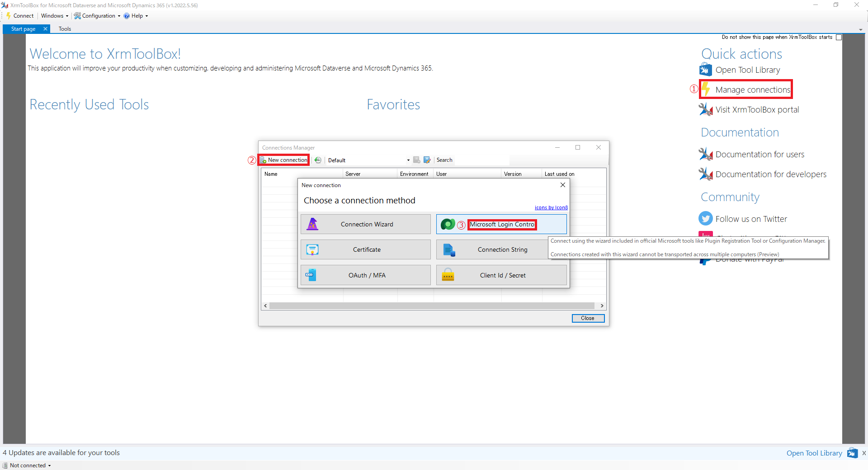Viewport: 868px width, 470px height.
Task: Click the Version column header
Action: coord(522,174)
